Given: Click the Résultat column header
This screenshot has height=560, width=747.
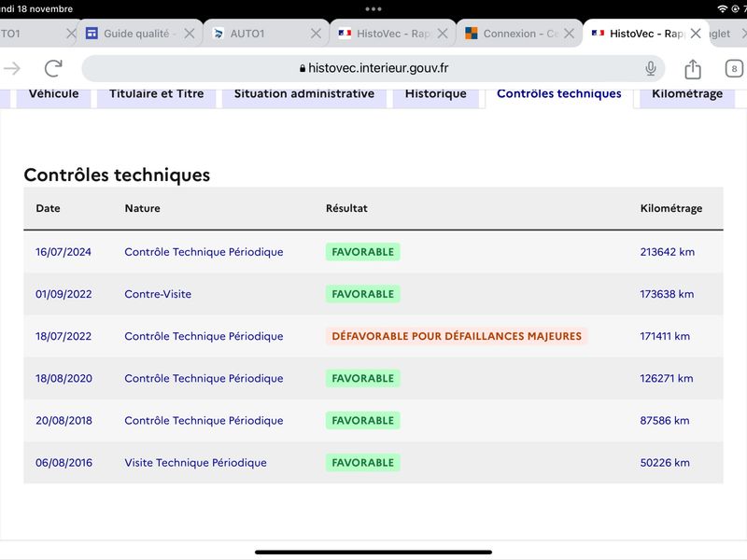Looking at the screenshot, I should 346,208.
